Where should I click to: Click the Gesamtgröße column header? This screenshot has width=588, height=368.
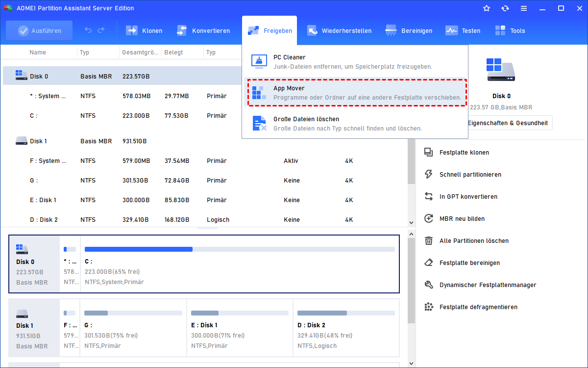(x=140, y=53)
